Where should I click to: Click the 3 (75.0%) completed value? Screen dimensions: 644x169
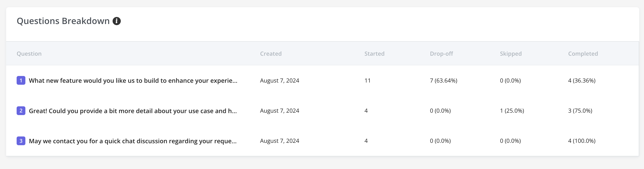(580, 110)
